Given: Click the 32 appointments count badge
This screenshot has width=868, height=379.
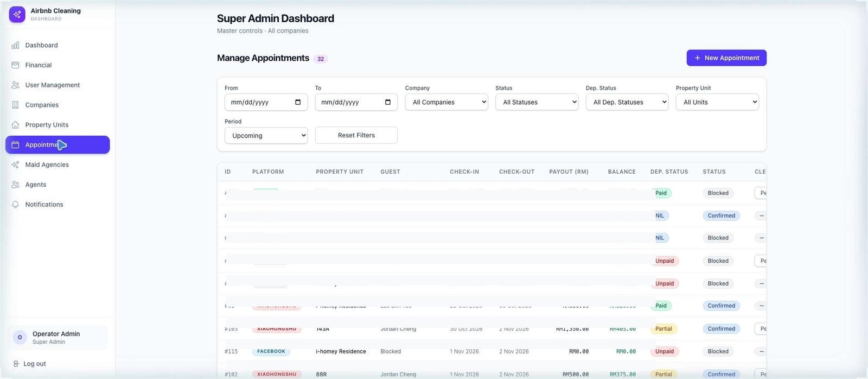Looking at the screenshot, I should (x=321, y=59).
